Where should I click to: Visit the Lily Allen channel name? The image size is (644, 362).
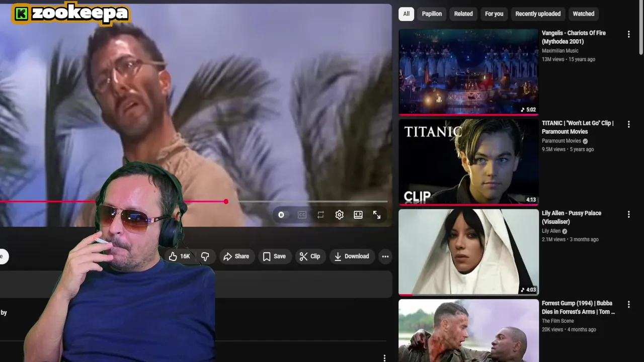551,231
